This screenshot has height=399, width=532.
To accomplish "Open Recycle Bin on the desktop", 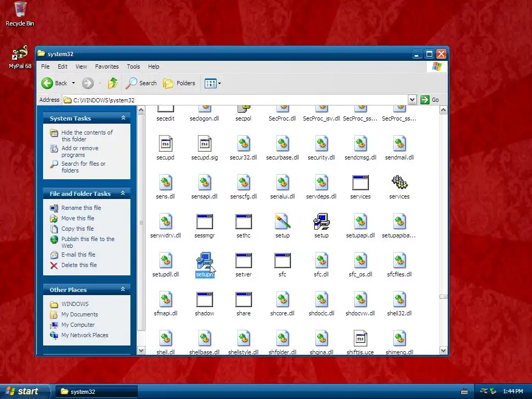I will (x=20, y=14).
